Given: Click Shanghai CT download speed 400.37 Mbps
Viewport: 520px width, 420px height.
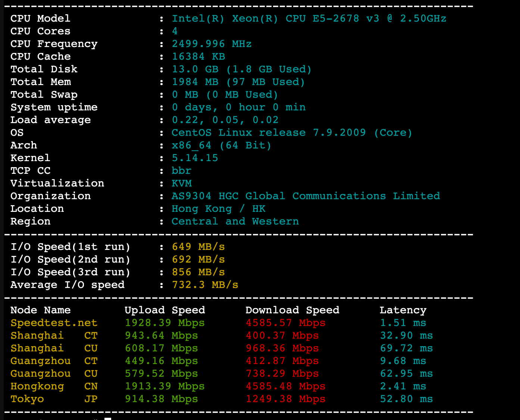Looking at the screenshot, I should point(282,336).
